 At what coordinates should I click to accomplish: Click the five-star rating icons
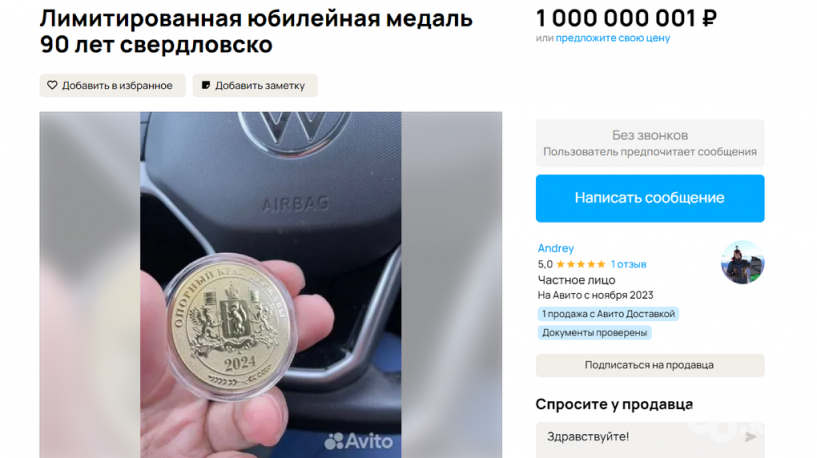[581, 264]
